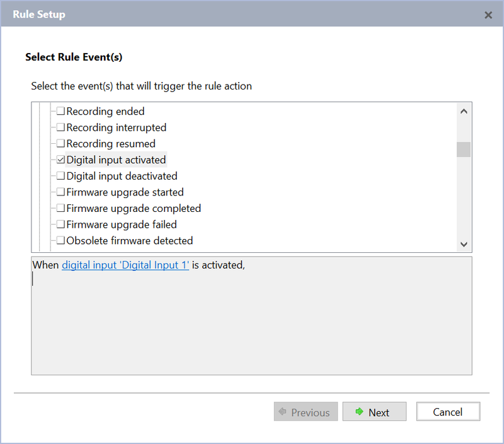Image resolution: width=504 pixels, height=444 pixels.
Task: Close the Rule Setup dialog
Action: click(x=488, y=15)
